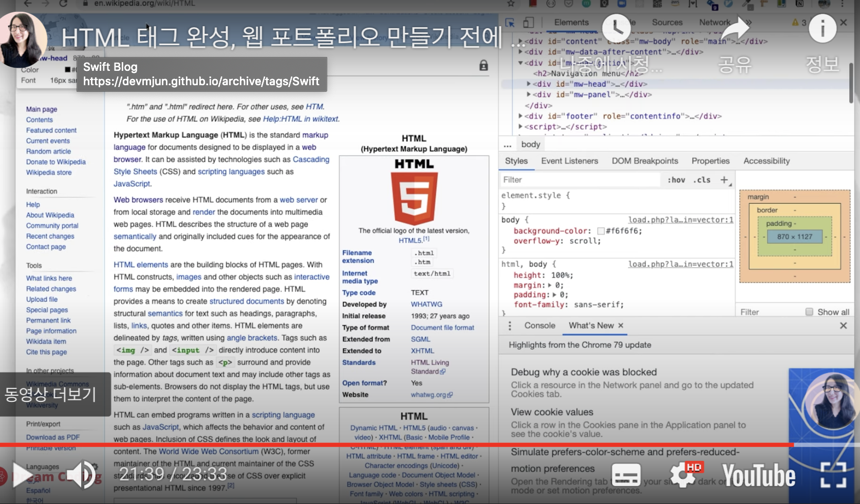Seek using the red video progress bar
This screenshot has width=860, height=504.
click(430, 445)
